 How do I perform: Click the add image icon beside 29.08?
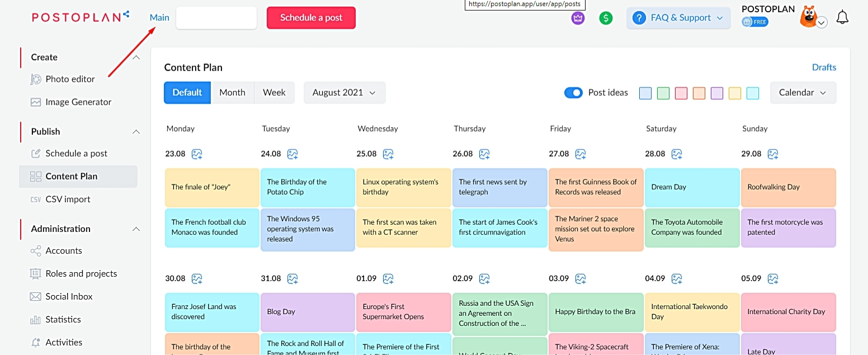click(773, 154)
